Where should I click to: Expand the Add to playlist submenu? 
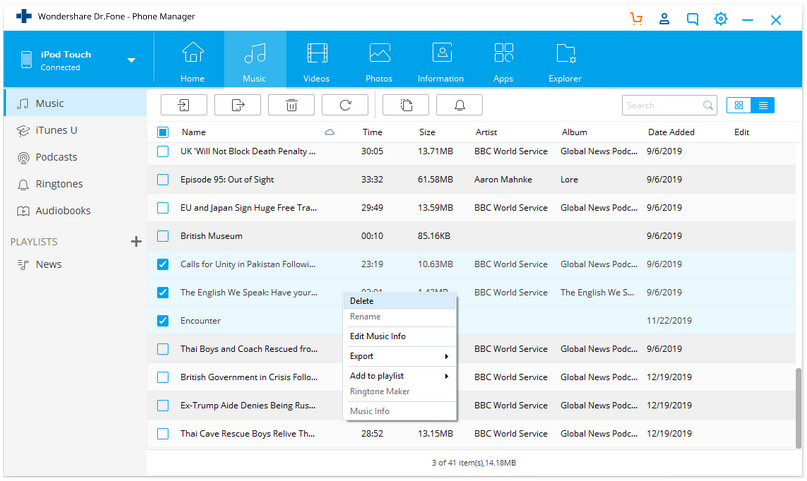399,376
